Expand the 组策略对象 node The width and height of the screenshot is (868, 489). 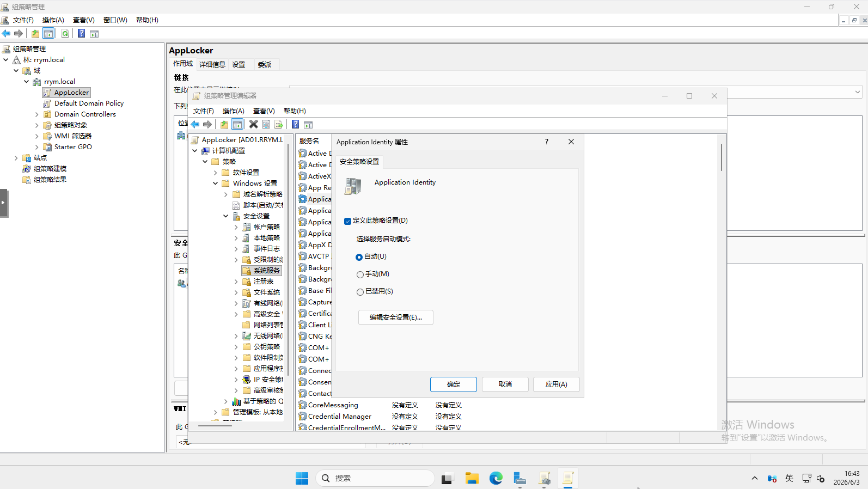click(x=37, y=125)
